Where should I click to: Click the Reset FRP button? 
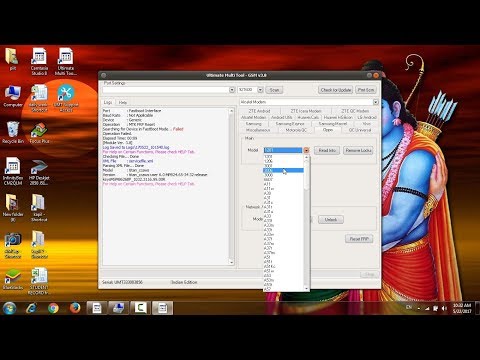(x=359, y=239)
